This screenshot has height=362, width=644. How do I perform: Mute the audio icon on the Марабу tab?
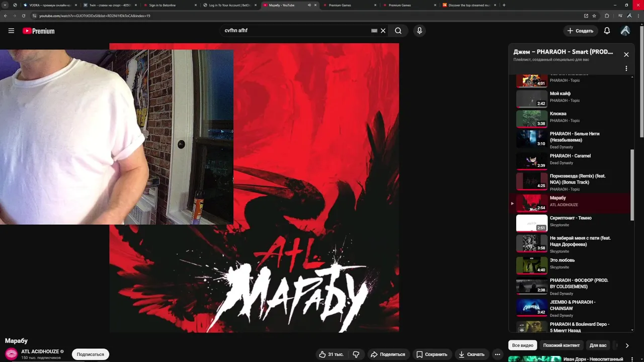coord(309,5)
